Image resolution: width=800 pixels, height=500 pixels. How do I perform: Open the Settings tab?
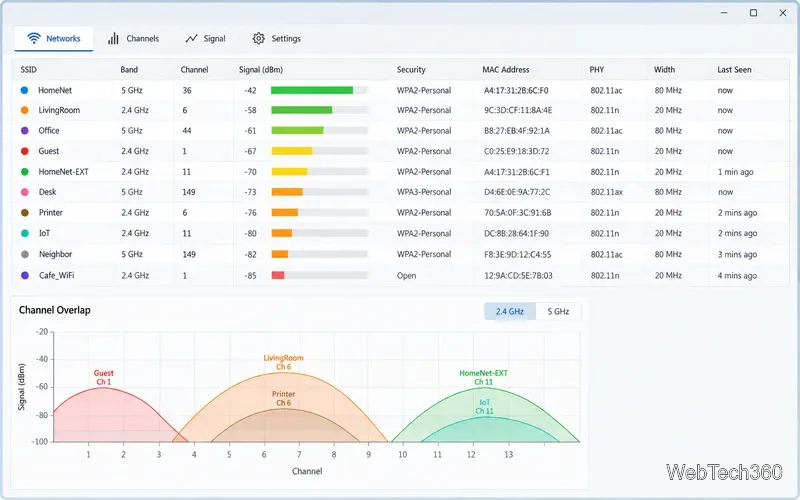[x=277, y=38]
